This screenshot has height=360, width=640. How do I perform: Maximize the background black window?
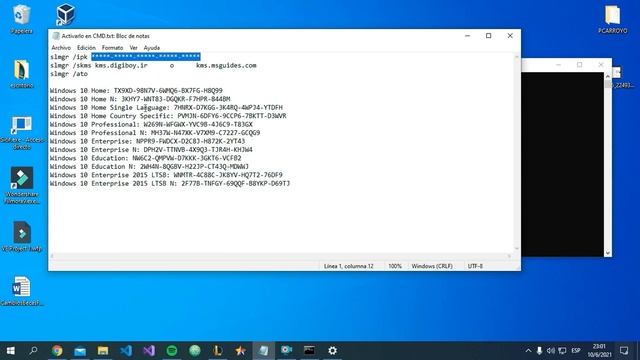pyautogui.click(x=580, y=65)
